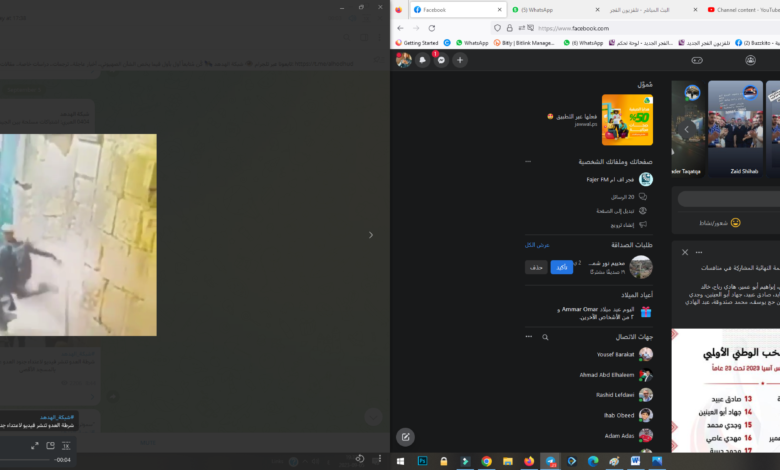Confirm friend request with blue تأكيد button
The image size is (780, 470).
(562, 268)
